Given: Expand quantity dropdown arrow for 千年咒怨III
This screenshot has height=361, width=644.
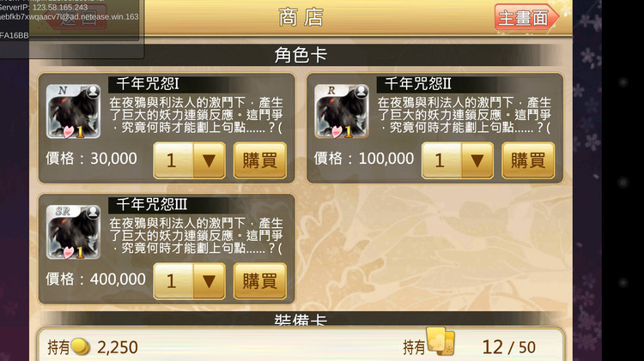Looking at the screenshot, I should click(x=209, y=281).
